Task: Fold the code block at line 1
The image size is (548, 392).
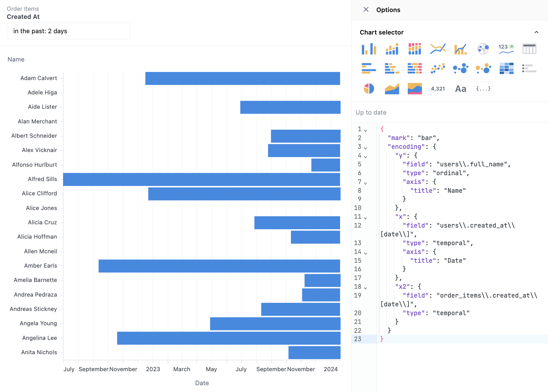Action: click(x=365, y=130)
